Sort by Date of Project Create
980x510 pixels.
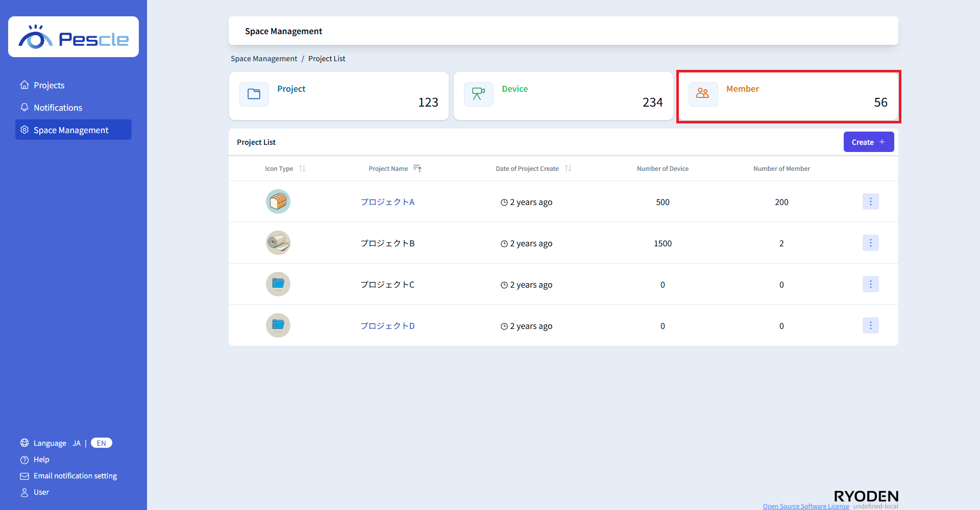tap(568, 169)
